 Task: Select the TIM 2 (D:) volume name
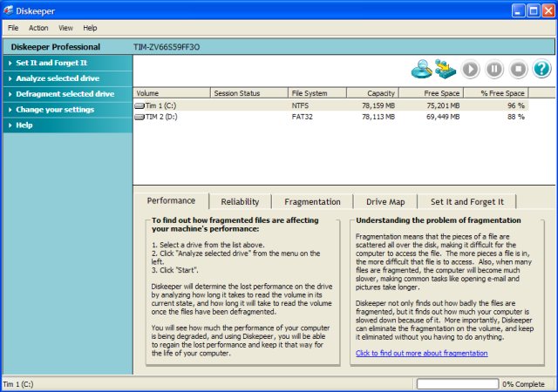pos(161,117)
